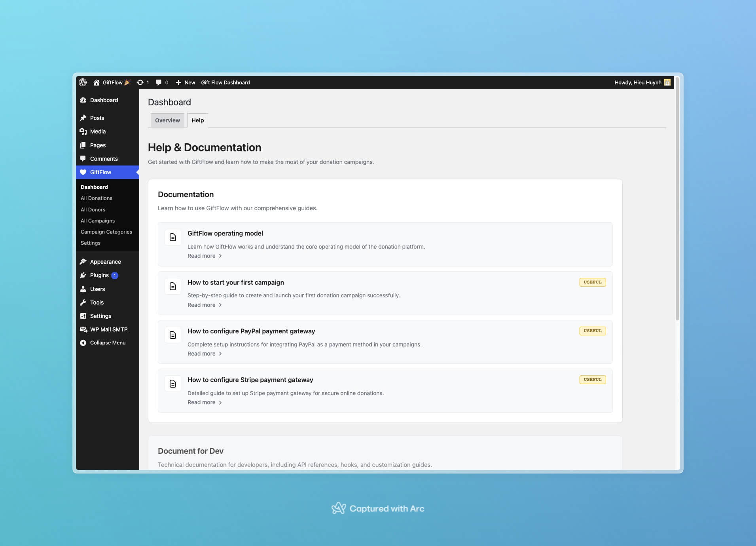Click USEFUL badge on Stripe gateway card
The height and width of the screenshot is (546, 756).
(x=593, y=380)
